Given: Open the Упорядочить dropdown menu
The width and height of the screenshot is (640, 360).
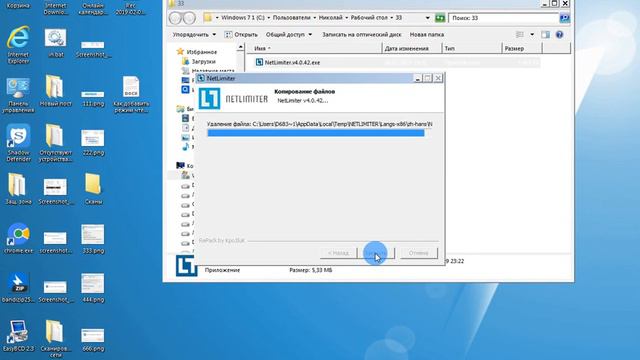Looking at the screenshot, I should (194, 35).
